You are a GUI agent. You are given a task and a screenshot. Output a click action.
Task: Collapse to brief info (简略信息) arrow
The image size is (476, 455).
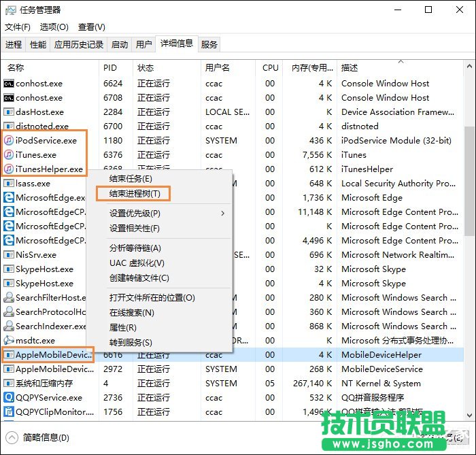click(x=12, y=438)
